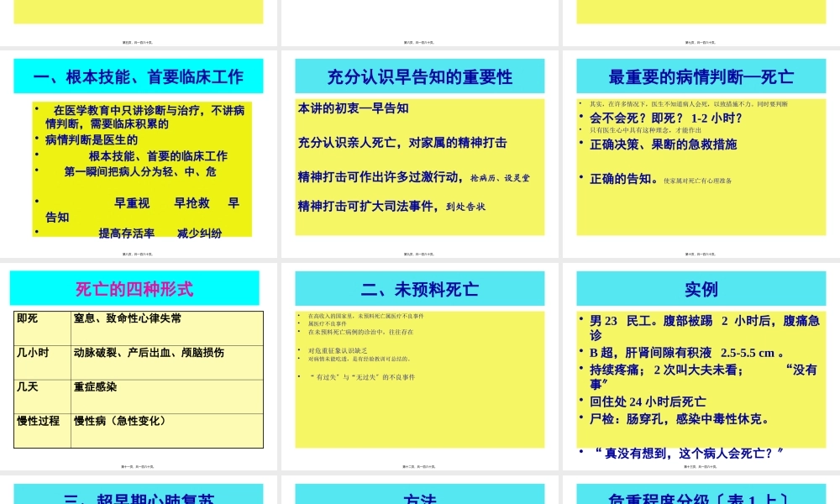840x504 pixels.
Task: Select the 实例 slide title banner
Action: (701, 290)
